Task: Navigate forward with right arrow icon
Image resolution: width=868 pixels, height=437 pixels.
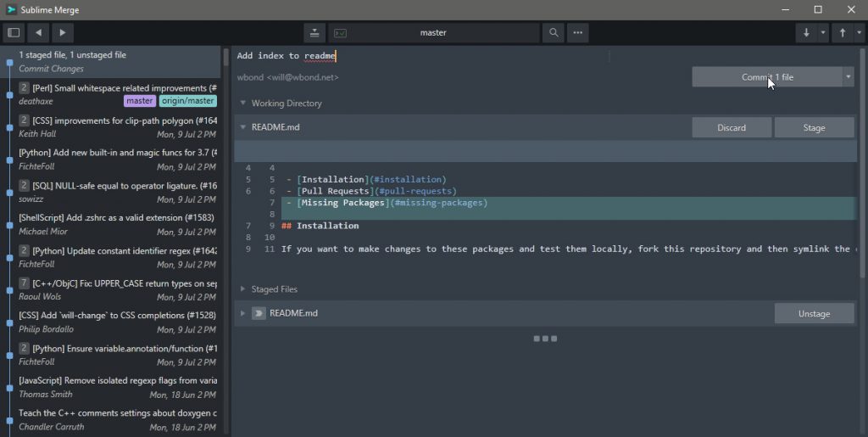Action: click(x=63, y=33)
